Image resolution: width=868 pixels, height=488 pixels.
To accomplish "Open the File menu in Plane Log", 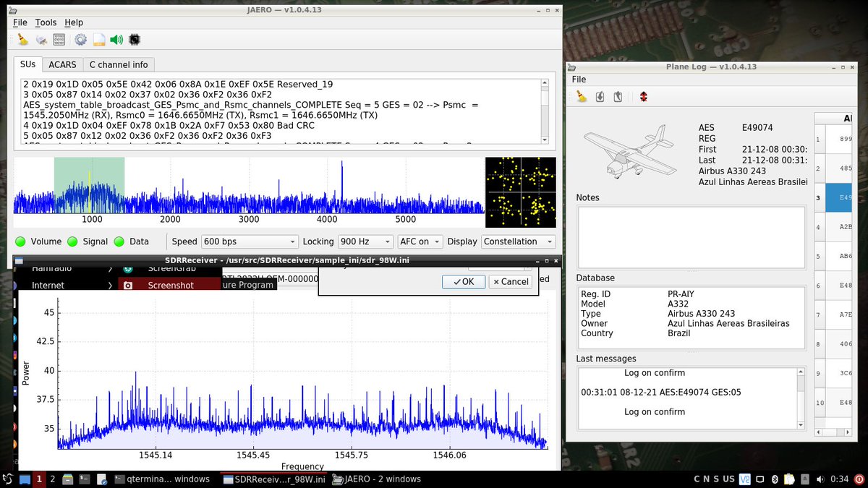I will (579, 80).
